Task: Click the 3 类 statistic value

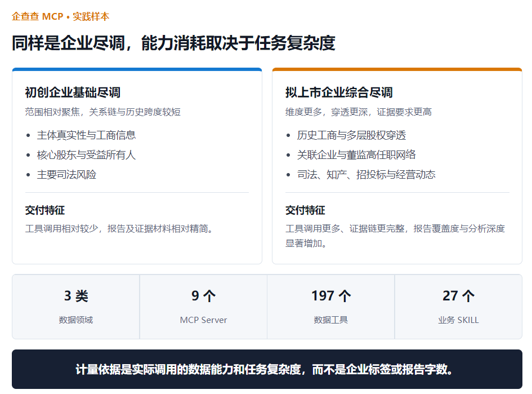Action: click(x=76, y=296)
